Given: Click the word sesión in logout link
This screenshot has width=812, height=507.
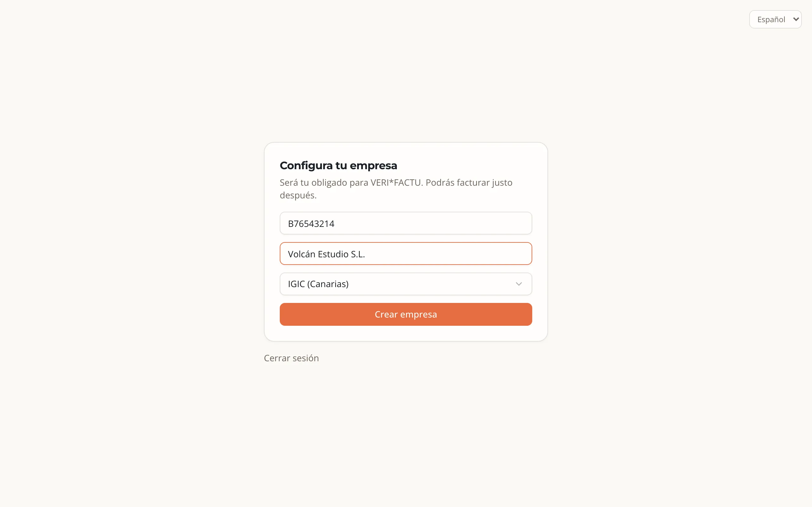Looking at the screenshot, I should coord(306,358).
